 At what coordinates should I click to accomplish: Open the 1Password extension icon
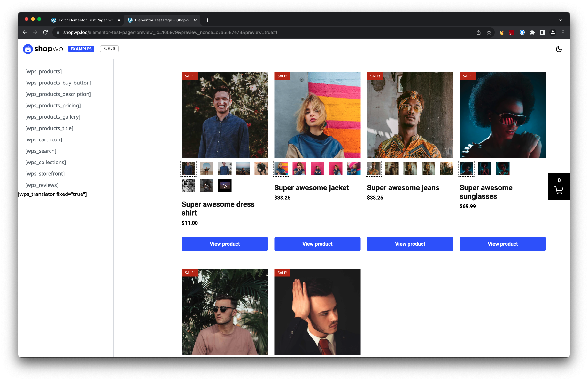coord(522,32)
